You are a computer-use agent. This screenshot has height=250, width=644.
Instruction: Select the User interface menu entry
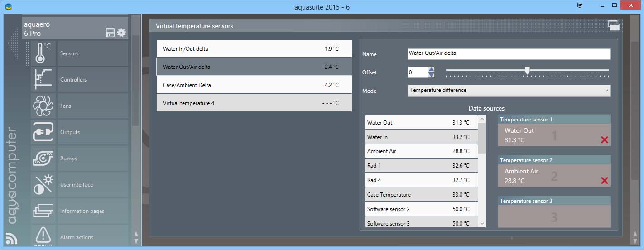(x=93, y=185)
